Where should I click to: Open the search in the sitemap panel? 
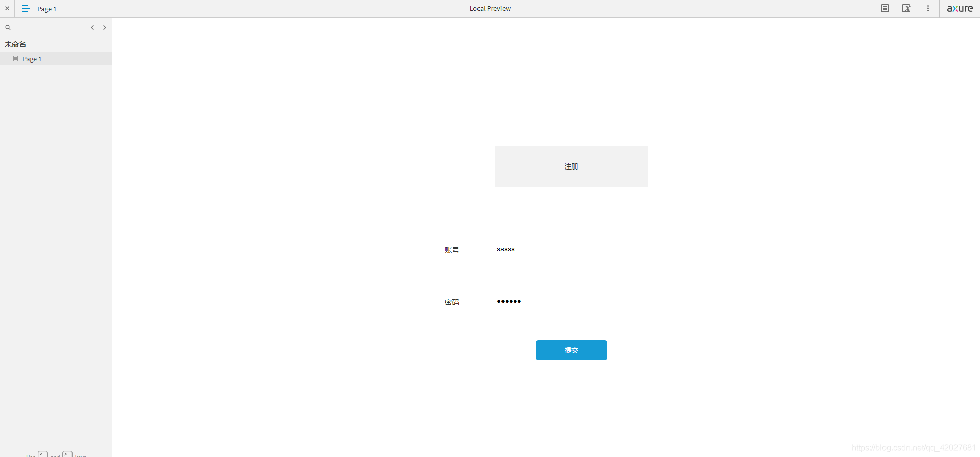coord(8,28)
